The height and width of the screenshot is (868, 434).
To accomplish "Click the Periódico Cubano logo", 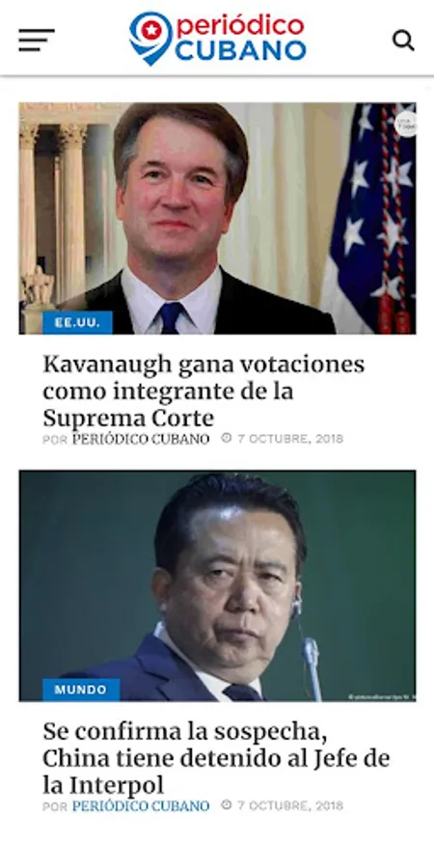I will (x=218, y=39).
